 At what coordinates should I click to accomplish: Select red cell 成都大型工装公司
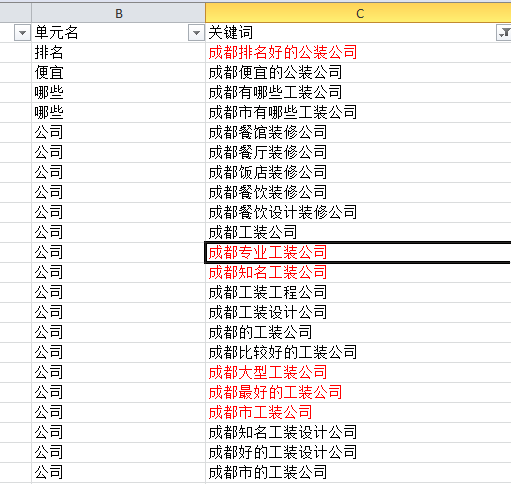pyautogui.click(x=358, y=372)
